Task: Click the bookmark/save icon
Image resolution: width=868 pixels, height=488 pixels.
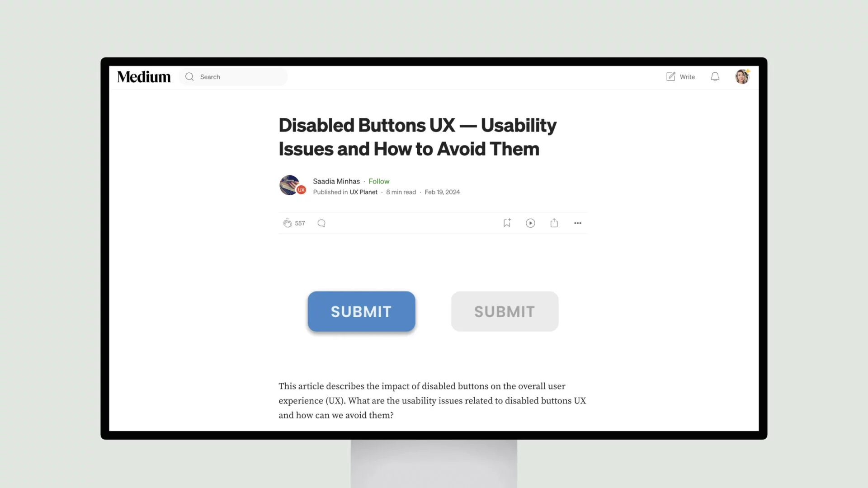Action: [x=507, y=222]
